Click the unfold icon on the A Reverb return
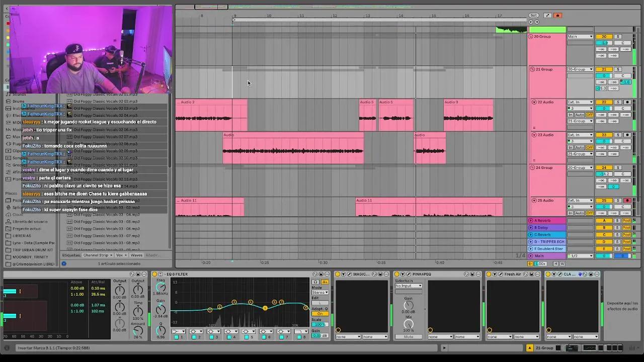 pos(530,220)
